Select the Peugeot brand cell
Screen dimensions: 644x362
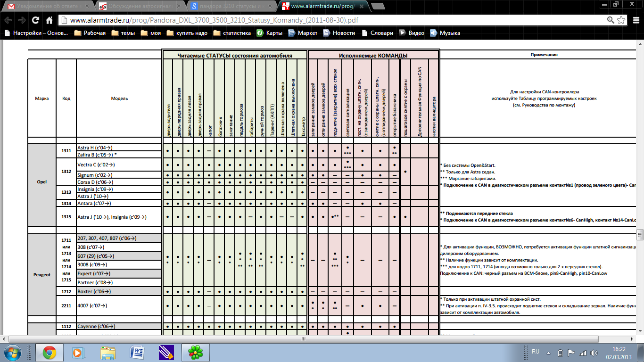click(41, 274)
